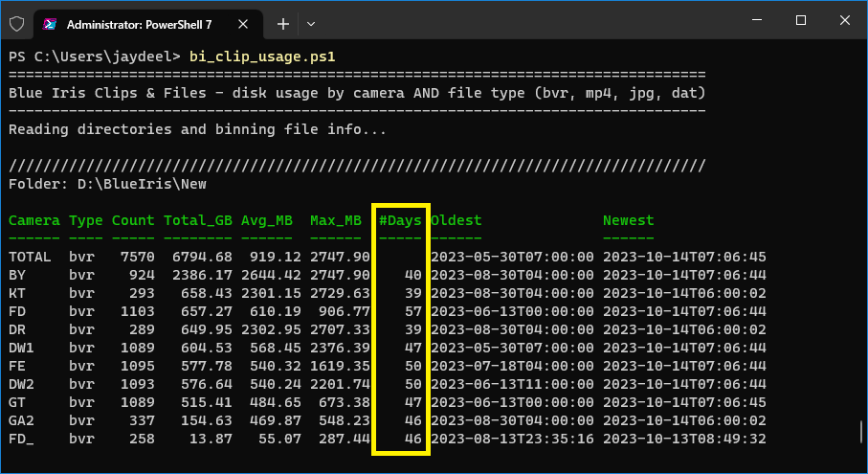Click the FD camera row label
868x474 pixels.
[x=17, y=311]
